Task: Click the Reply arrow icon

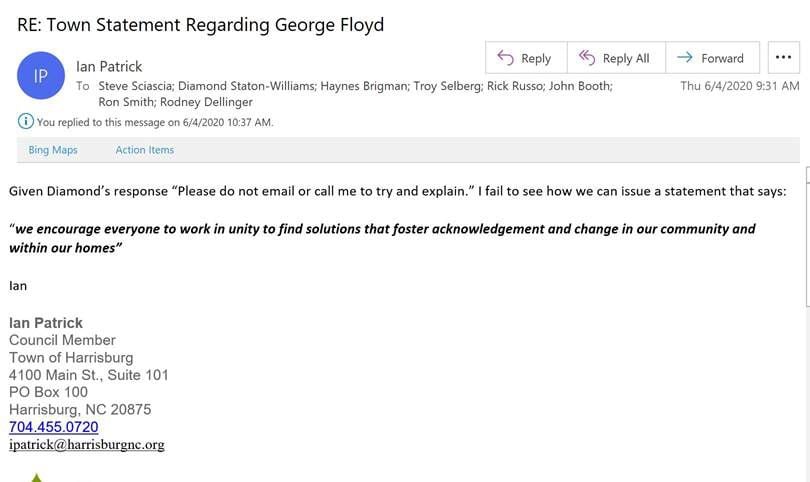Action: point(505,57)
